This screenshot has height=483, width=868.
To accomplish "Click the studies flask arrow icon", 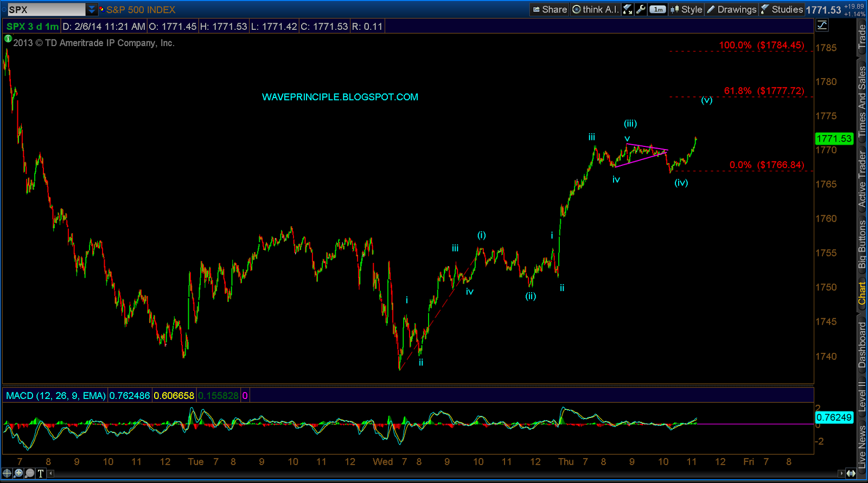I will pos(628,9).
